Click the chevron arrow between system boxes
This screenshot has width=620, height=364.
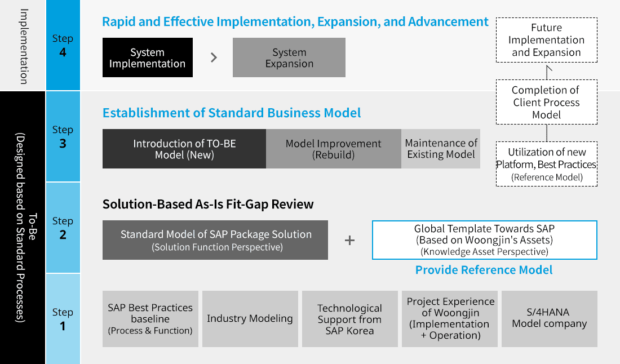click(x=214, y=57)
